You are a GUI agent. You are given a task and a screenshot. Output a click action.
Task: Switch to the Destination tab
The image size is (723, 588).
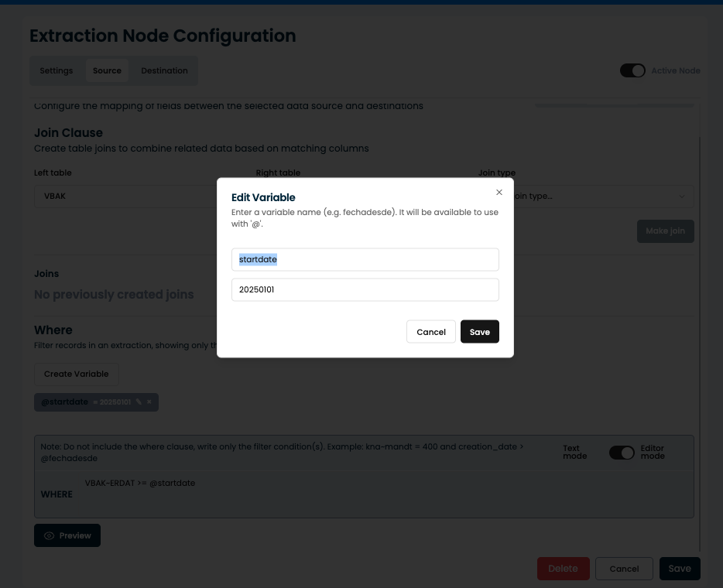coord(164,70)
